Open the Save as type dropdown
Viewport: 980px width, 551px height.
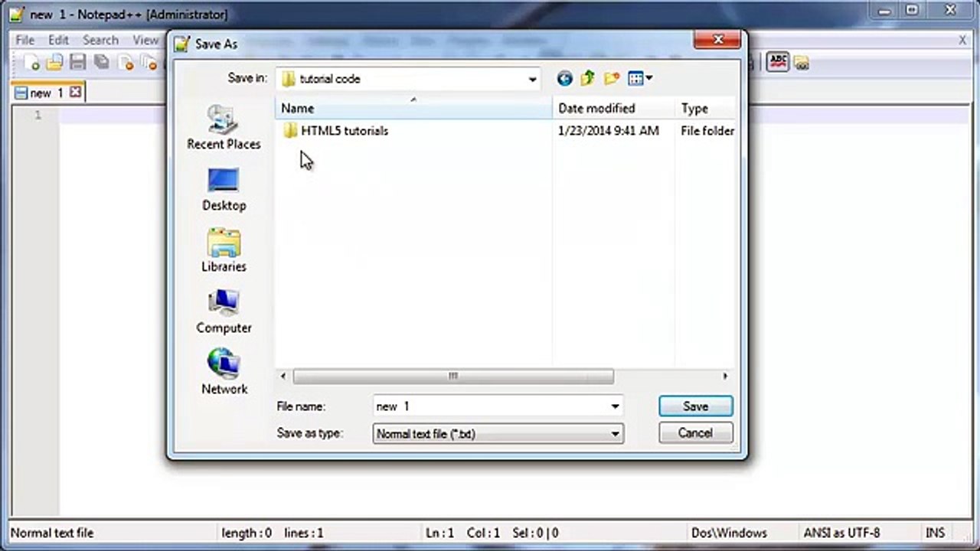(x=615, y=434)
